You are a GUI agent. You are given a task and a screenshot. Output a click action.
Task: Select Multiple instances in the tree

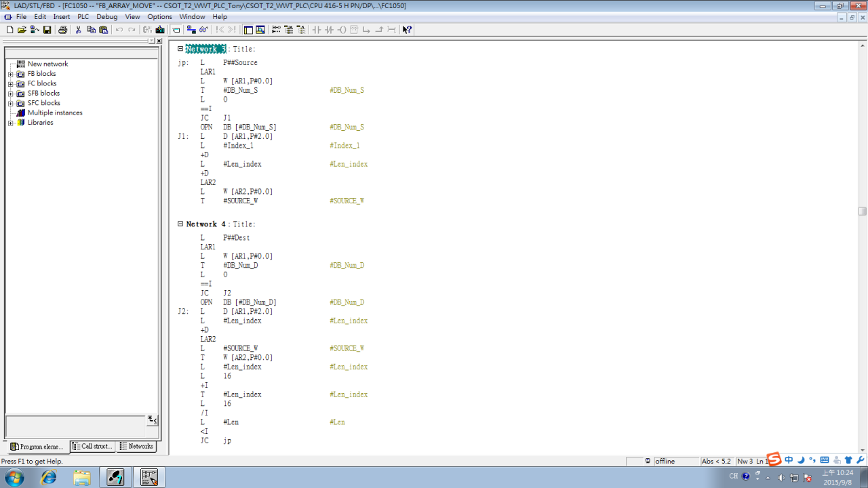coord(55,113)
